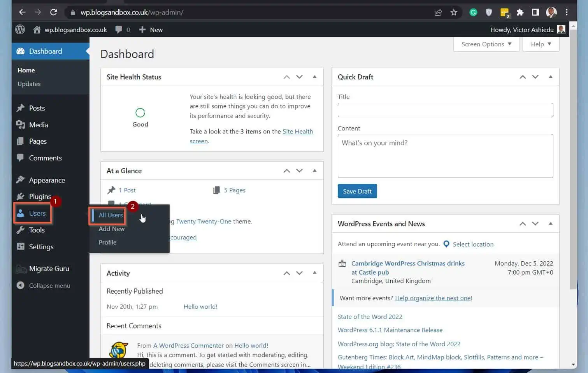Open Profile from Users submenu
This screenshot has height=373, width=588.
pos(107,242)
